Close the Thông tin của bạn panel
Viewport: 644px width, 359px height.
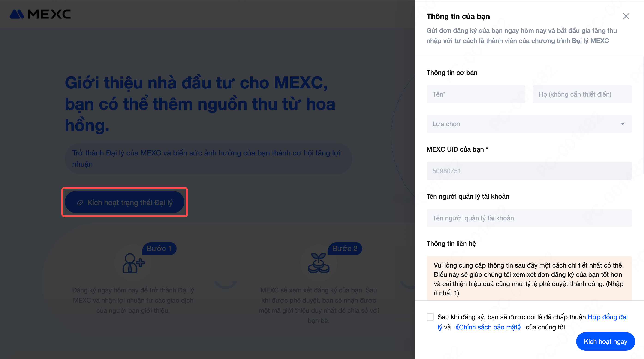[x=626, y=16]
